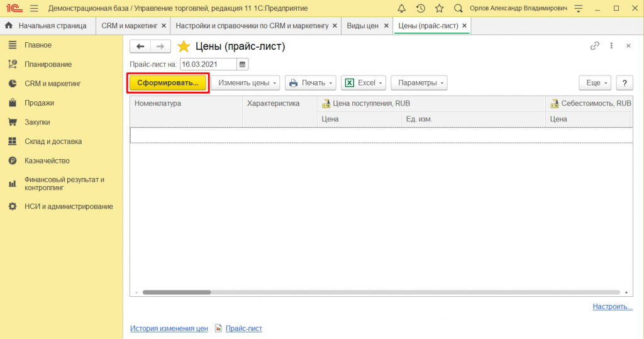Copy link to this form icon
This screenshot has height=339, width=644.
pyautogui.click(x=594, y=46)
